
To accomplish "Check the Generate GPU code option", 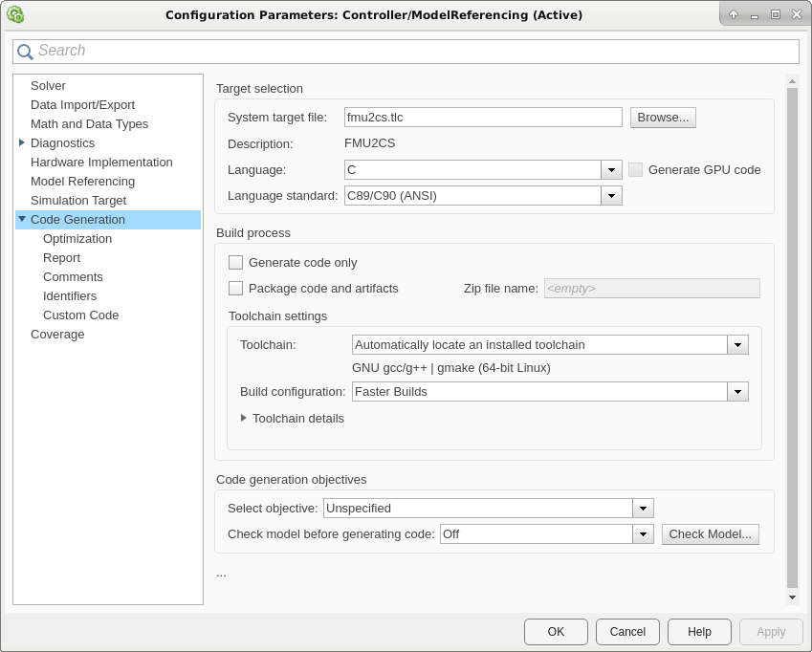I will 636,170.
